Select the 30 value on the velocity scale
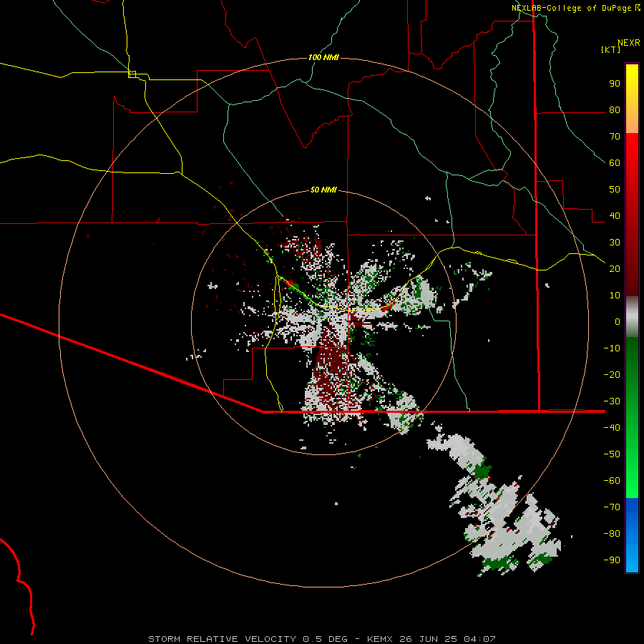Viewport: 644px width, 644px height. 615,243
